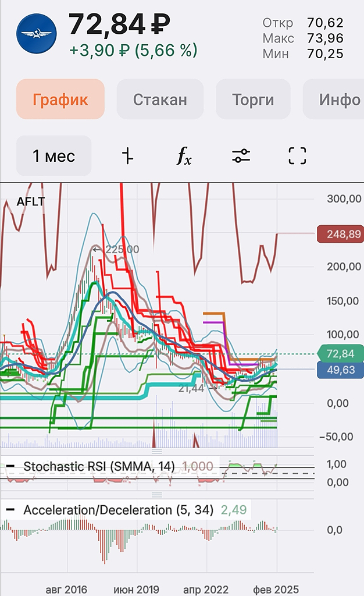
Task: Click the 300,00 price axis label
Action: [x=344, y=198]
